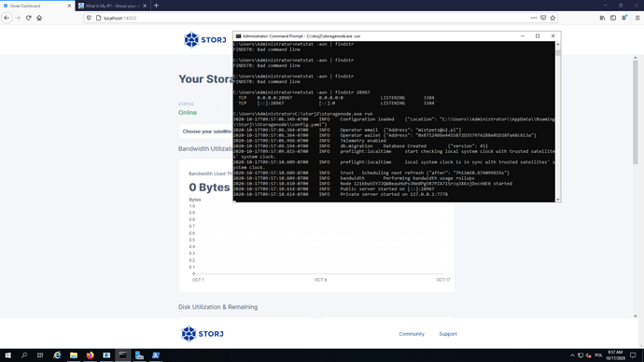The image size is (644, 362).
Task: Click the browser page vertical scrollbar thumb
Action: pyautogui.click(x=636, y=112)
